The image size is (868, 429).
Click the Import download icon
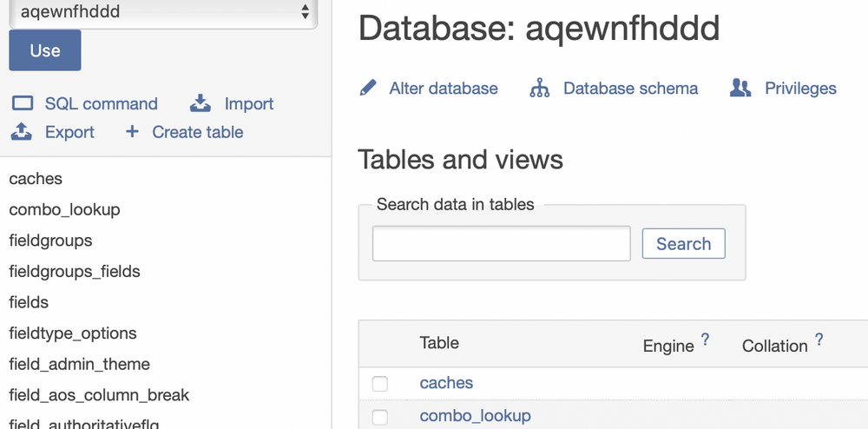[x=201, y=103]
